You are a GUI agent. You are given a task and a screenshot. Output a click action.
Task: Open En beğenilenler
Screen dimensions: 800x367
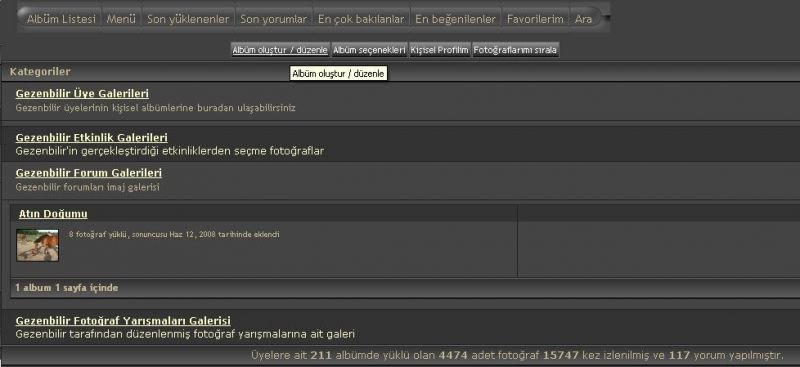pyautogui.click(x=456, y=19)
